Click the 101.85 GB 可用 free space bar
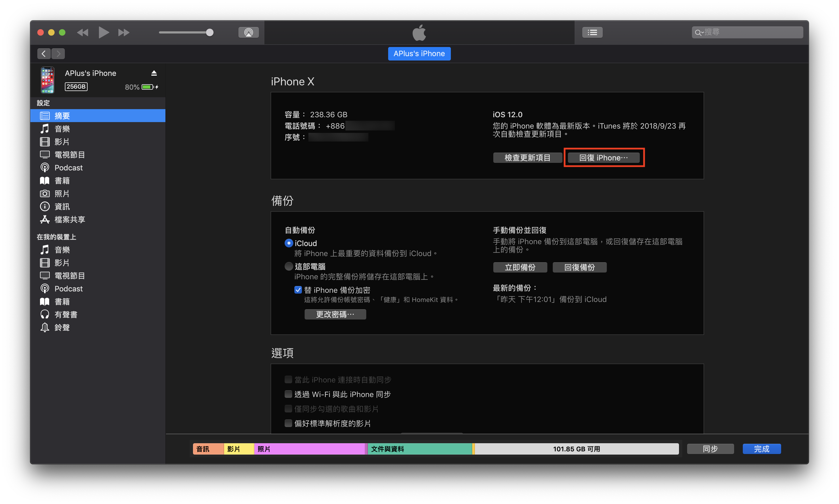Viewport: 839px width, 504px height. coord(577,449)
